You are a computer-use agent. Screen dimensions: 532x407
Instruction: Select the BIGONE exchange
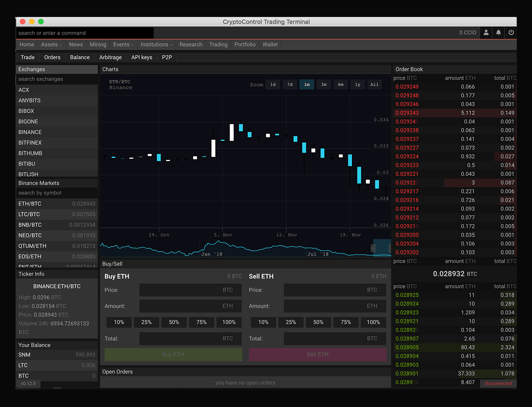click(57, 122)
